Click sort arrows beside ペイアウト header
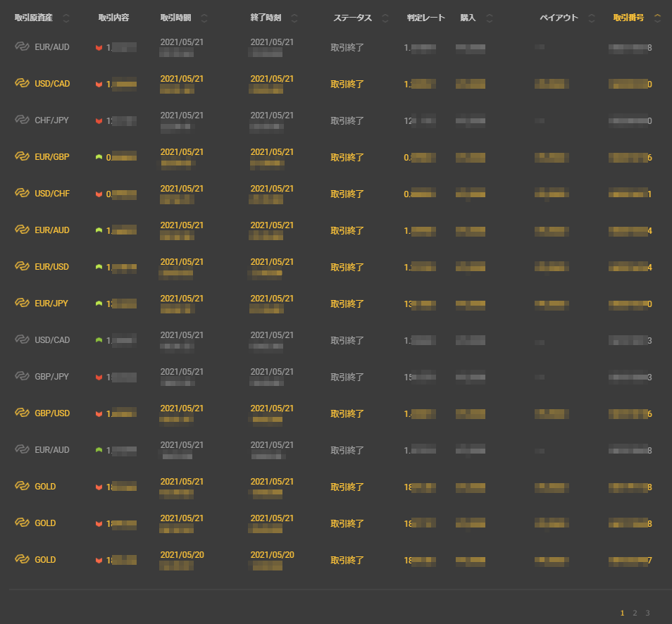The image size is (672, 624). tap(592, 18)
